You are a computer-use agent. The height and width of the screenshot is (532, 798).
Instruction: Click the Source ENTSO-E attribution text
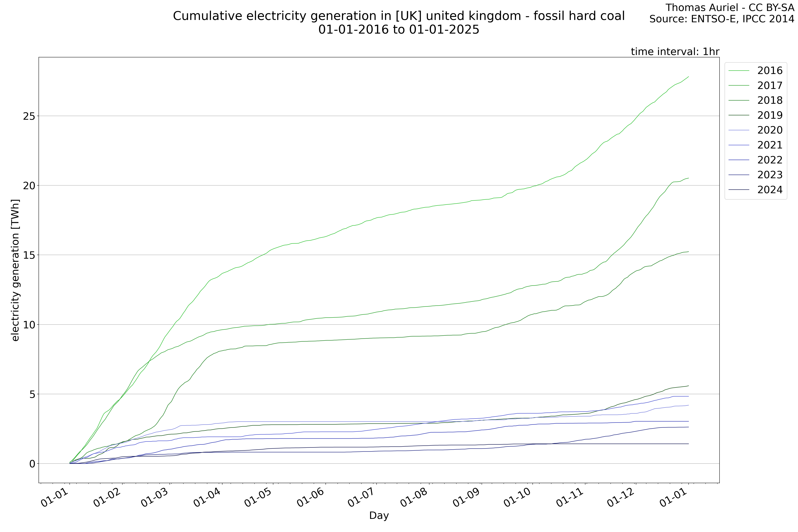722,19
